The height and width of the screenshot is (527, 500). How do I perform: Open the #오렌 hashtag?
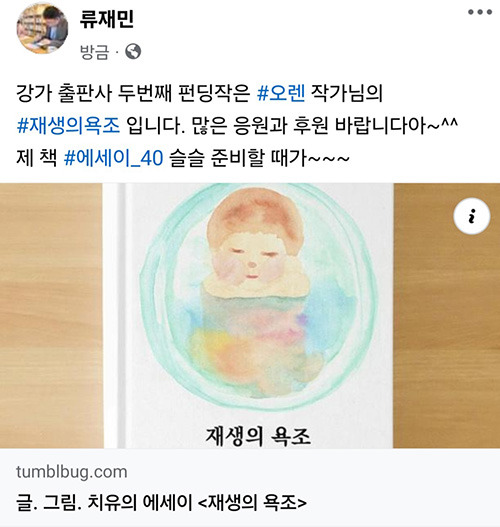point(281,93)
